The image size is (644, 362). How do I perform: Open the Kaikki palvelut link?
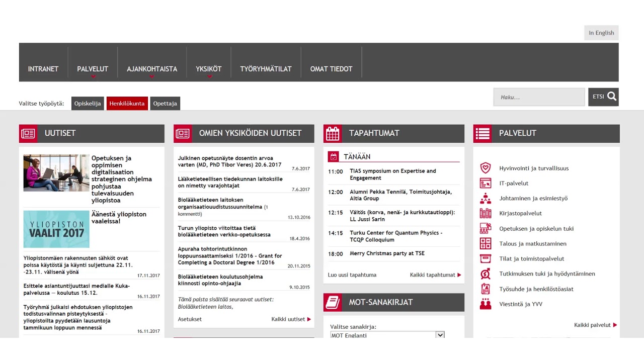click(592, 325)
